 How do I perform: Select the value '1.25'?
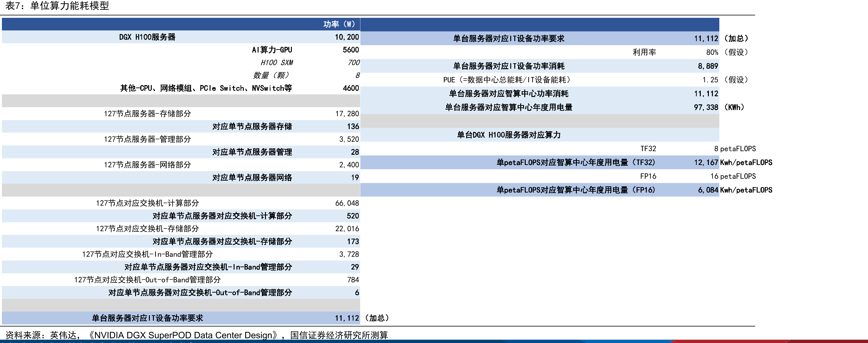coord(710,80)
